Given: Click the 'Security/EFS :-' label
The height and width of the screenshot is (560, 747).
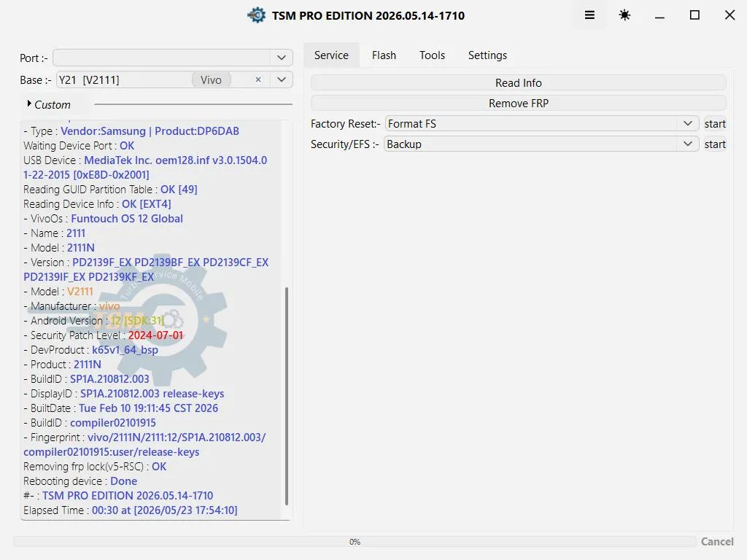Looking at the screenshot, I should click(x=344, y=144).
